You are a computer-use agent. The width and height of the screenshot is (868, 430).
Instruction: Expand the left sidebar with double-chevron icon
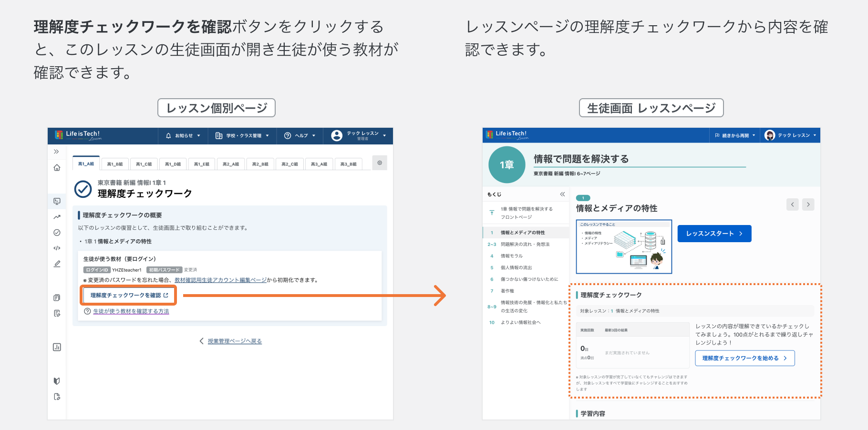pos(56,152)
